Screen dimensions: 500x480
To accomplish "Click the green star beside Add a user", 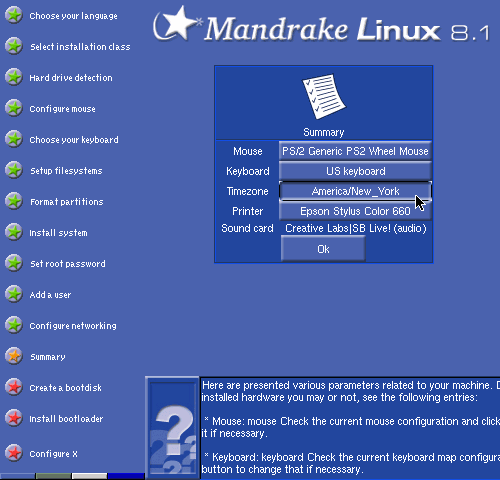I will tap(14, 294).
